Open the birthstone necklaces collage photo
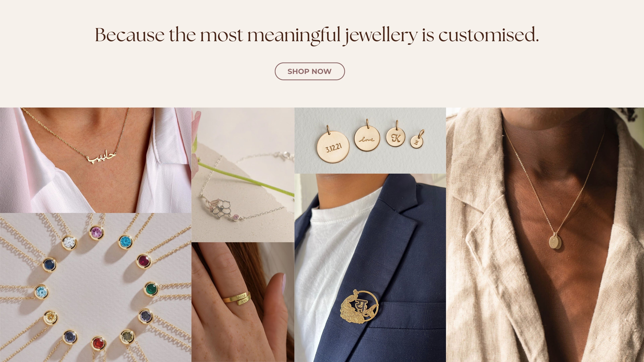The image size is (644, 362). click(95, 287)
